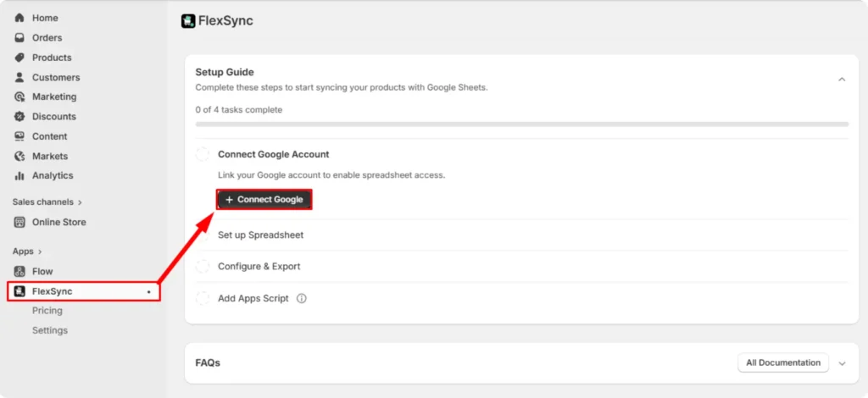Click the Customers person icon

click(x=19, y=77)
